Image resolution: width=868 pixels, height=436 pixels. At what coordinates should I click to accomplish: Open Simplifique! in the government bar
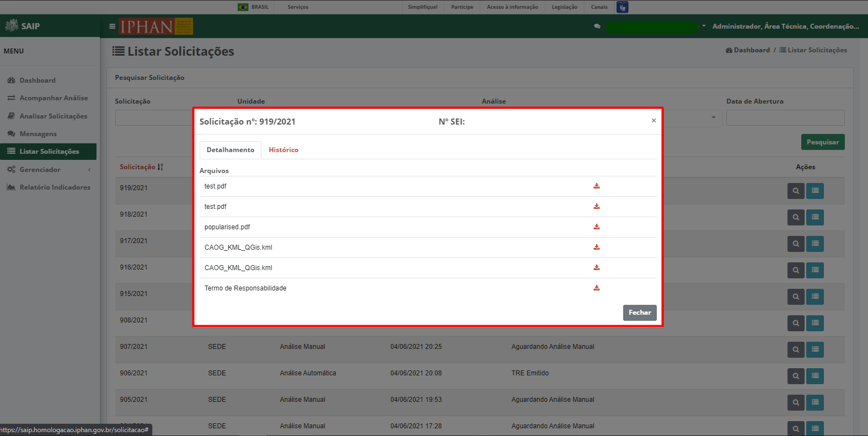(422, 7)
